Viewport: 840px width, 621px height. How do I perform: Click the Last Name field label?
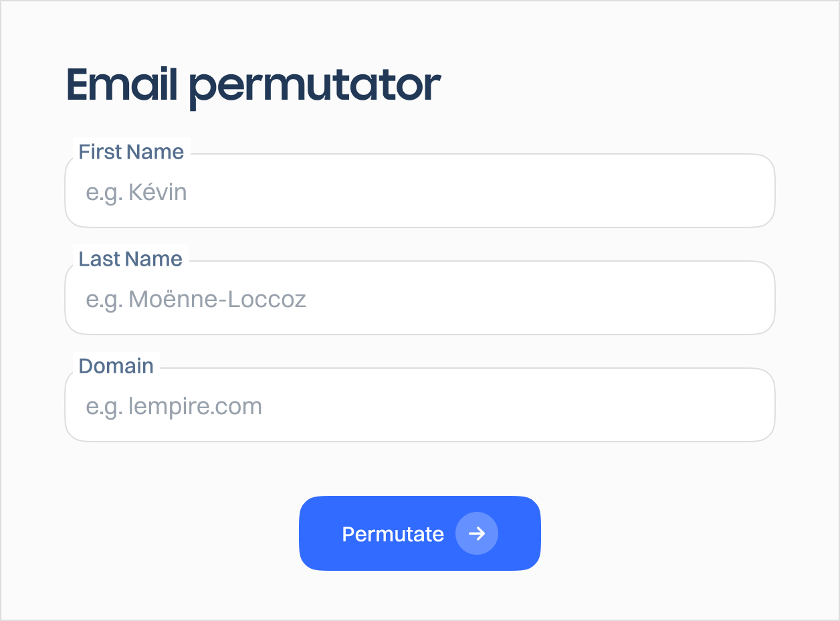[x=130, y=259]
